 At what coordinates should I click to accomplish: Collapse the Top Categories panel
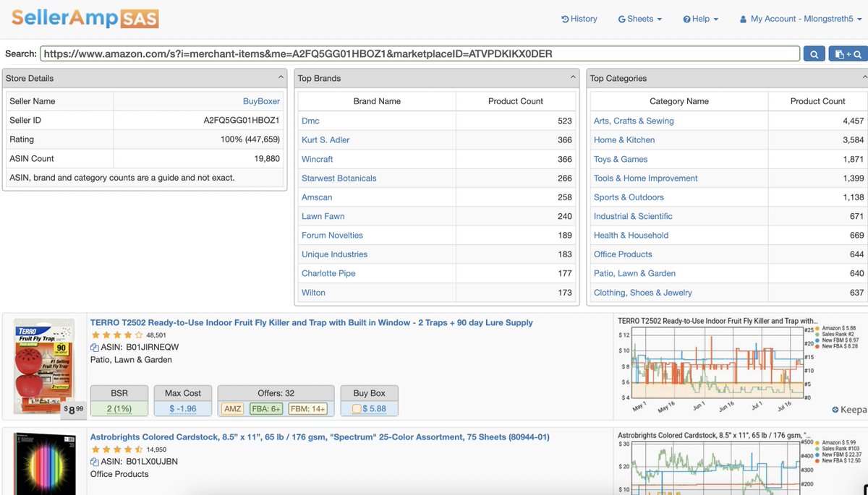coord(864,77)
